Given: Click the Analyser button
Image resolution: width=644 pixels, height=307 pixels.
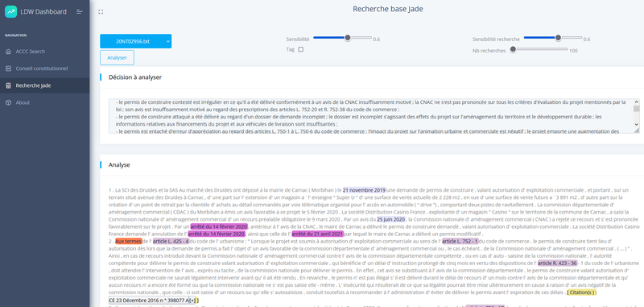Looking at the screenshot, I should 117,57.
